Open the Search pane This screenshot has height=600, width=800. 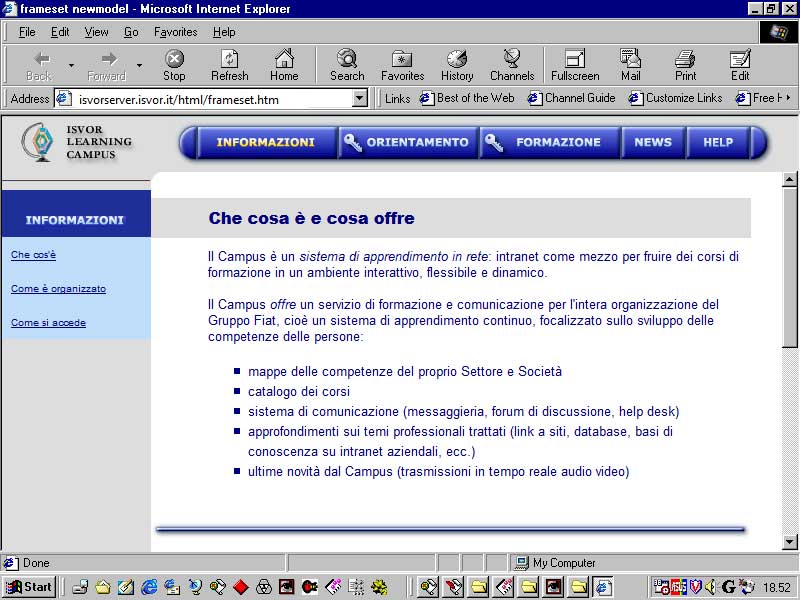[x=347, y=65]
